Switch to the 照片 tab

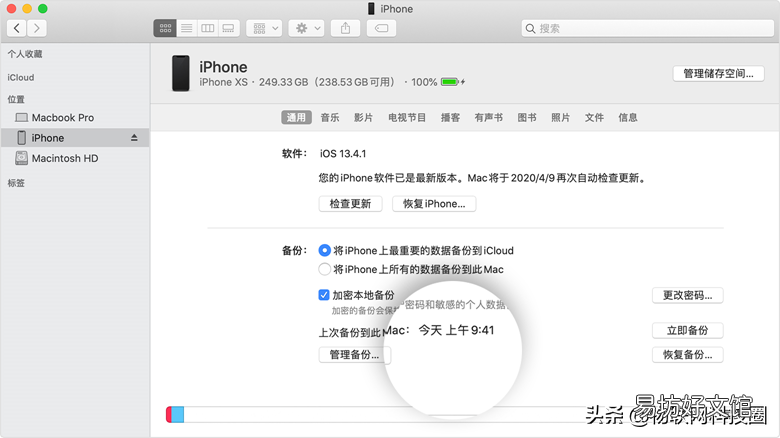tap(560, 117)
